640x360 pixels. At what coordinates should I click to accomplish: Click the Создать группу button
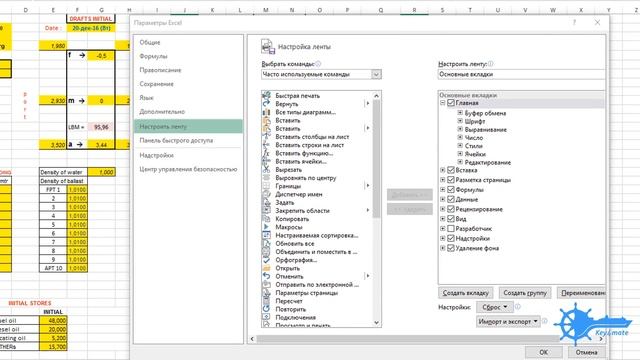525,293
